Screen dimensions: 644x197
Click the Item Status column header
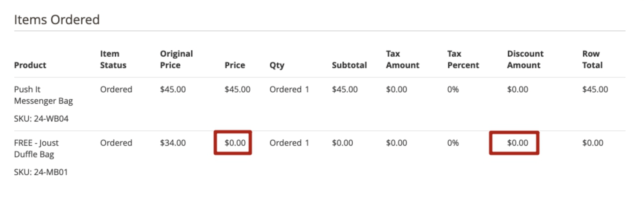tap(113, 60)
